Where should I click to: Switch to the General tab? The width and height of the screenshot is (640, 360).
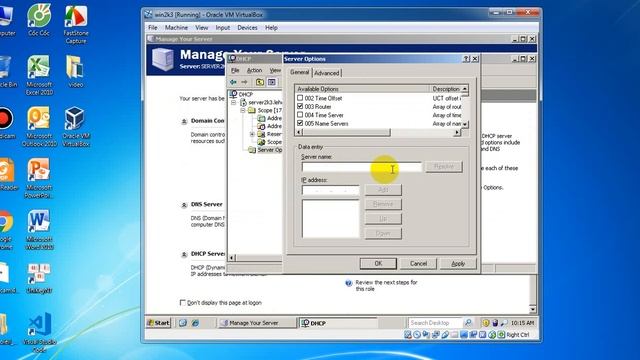[x=299, y=72]
